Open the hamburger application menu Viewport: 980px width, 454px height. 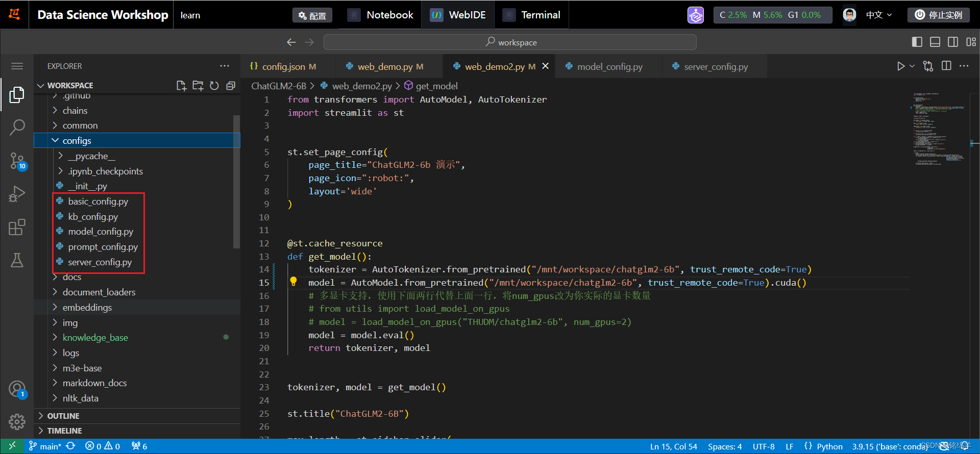(17, 66)
